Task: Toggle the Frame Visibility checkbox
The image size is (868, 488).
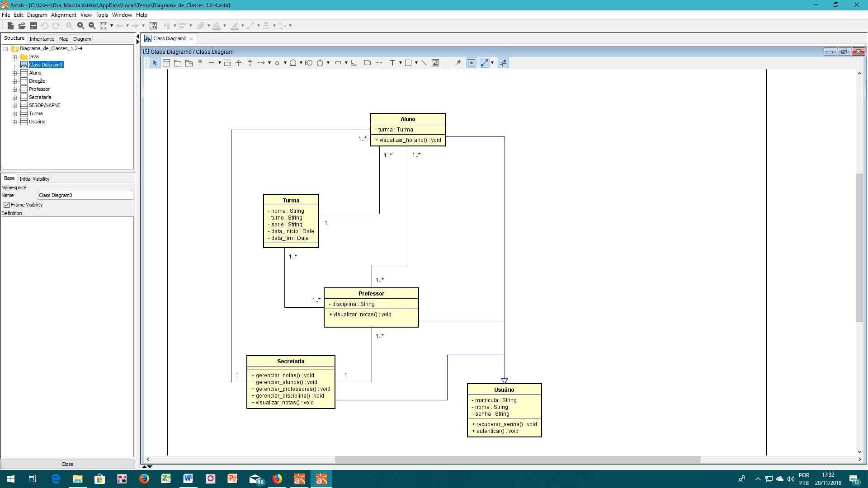Action: coord(7,205)
